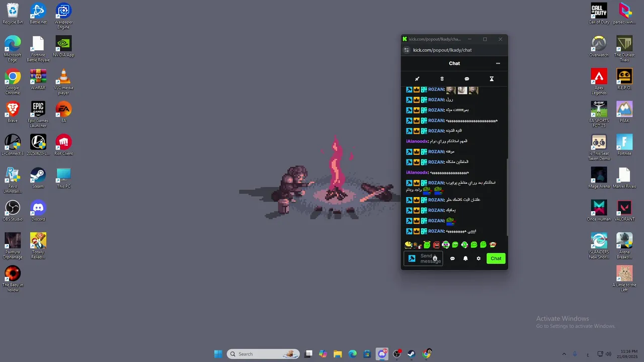Screen dimensions: 644x362
Task: Click the last emote in quick emote row
Action: click(x=493, y=245)
